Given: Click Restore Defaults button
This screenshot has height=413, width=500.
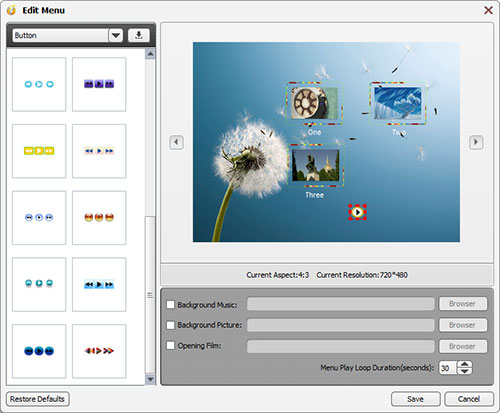Looking at the screenshot, I should click(37, 399).
